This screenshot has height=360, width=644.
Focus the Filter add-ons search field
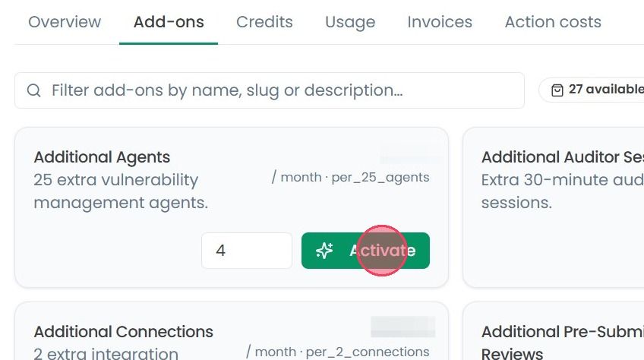tap(270, 90)
